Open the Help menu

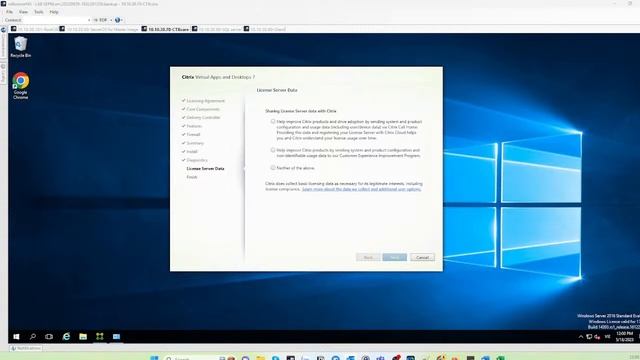[54, 12]
